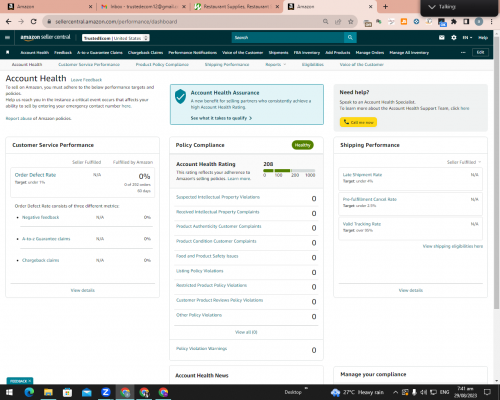Click the browser back arrow
Image resolution: width=500 pixels, height=400 pixels.
coord(9,21)
